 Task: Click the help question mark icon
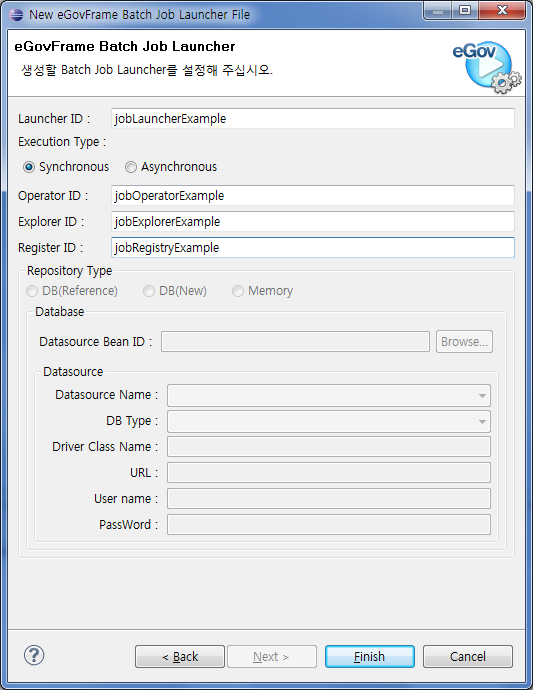click(34, 655)
